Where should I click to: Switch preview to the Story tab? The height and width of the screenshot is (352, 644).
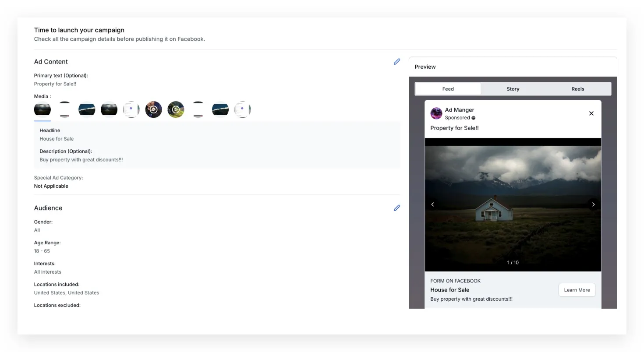513,89
